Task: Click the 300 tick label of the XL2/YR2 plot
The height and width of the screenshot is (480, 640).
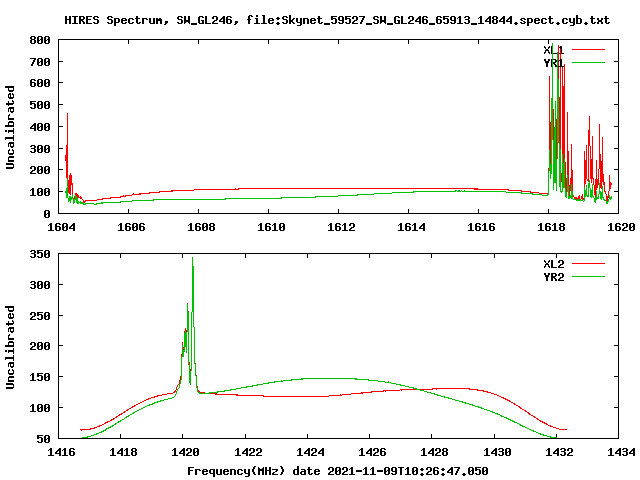Action: (40, 285)
